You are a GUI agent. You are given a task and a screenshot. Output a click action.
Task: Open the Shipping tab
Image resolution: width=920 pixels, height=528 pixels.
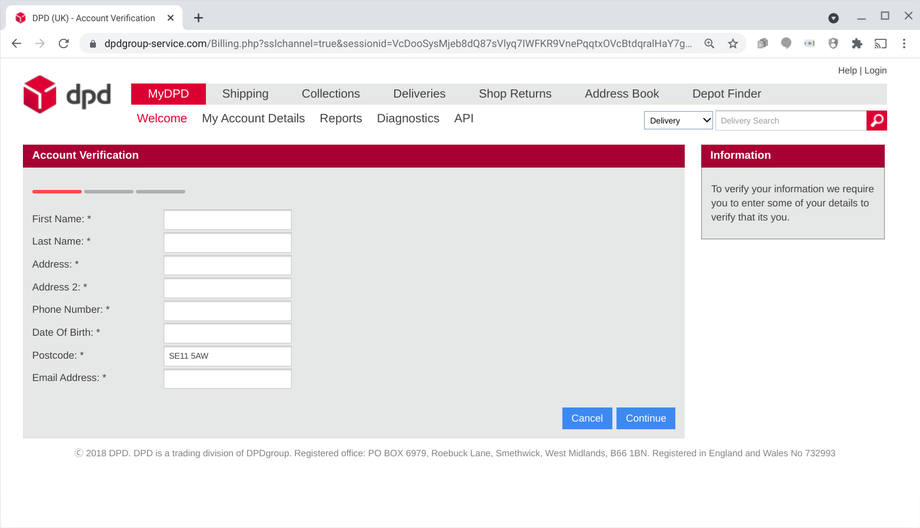245,94
